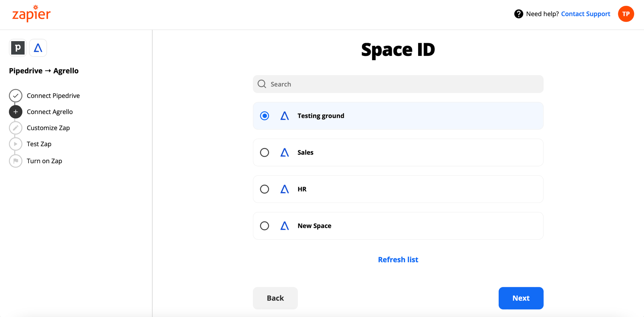The width and height of the screenshot is (644, 317).
Task: Click the pencil icon for Customize Zap
Action: pyautogui.click(x=16, y=128)
